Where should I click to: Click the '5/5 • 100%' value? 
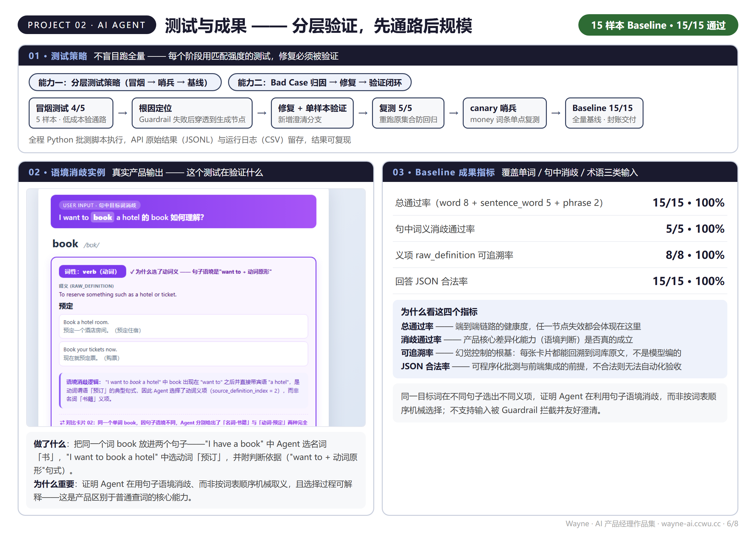[x=695, y=229]
